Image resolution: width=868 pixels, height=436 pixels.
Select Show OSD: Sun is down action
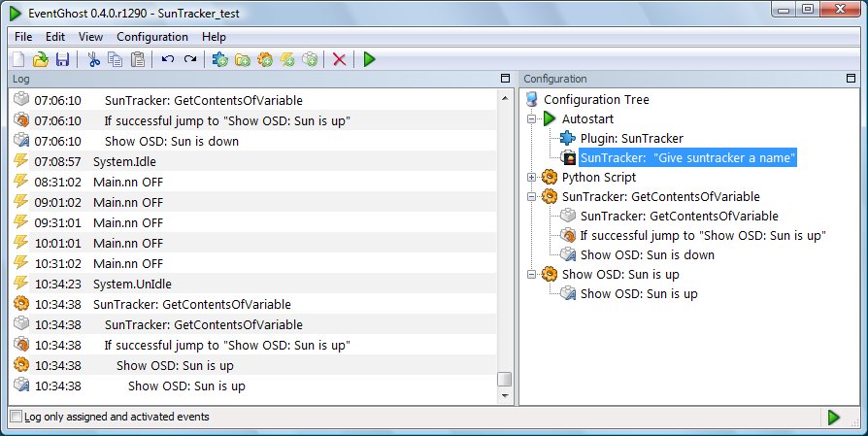click(x=648, y=255)
